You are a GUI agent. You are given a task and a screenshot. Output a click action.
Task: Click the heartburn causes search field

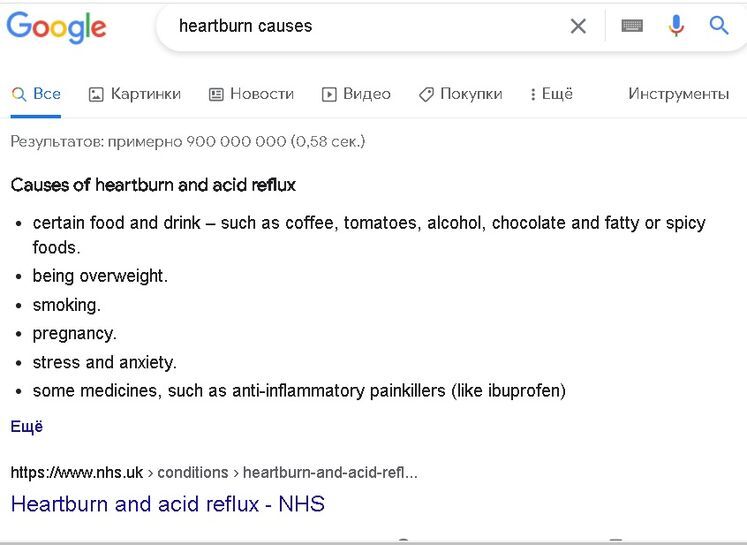(360, 27)
